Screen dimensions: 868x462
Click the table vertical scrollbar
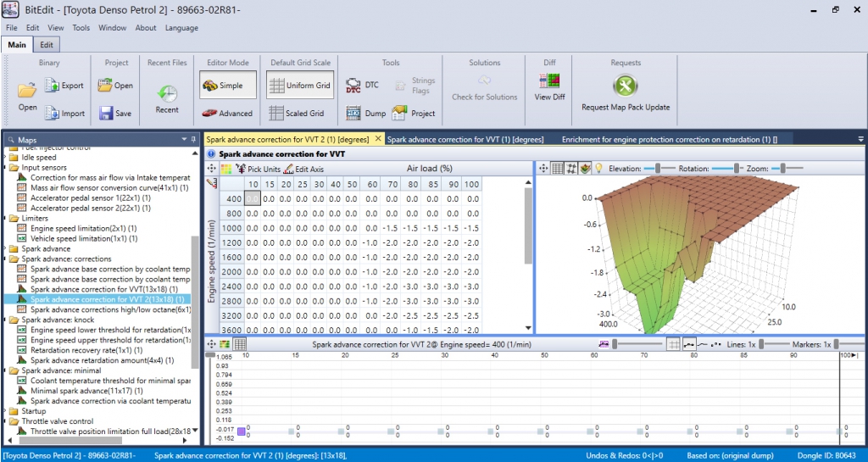click(528, 225)
